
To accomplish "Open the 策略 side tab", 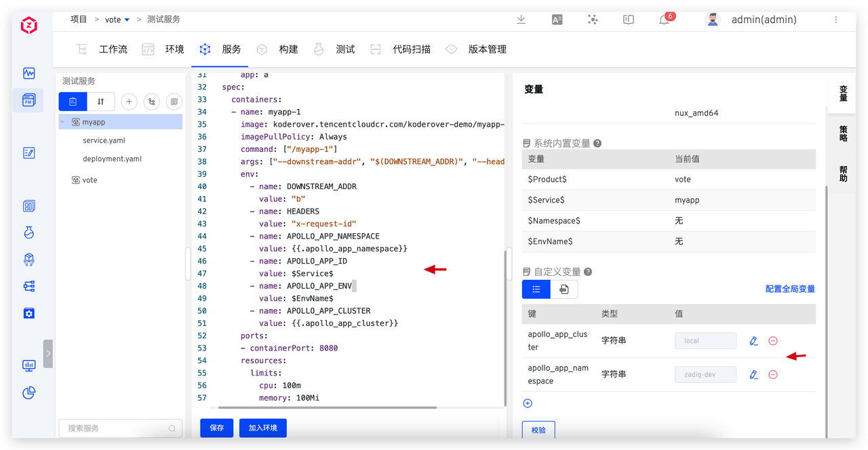I will pyautogui.click(x=843, y=133).
